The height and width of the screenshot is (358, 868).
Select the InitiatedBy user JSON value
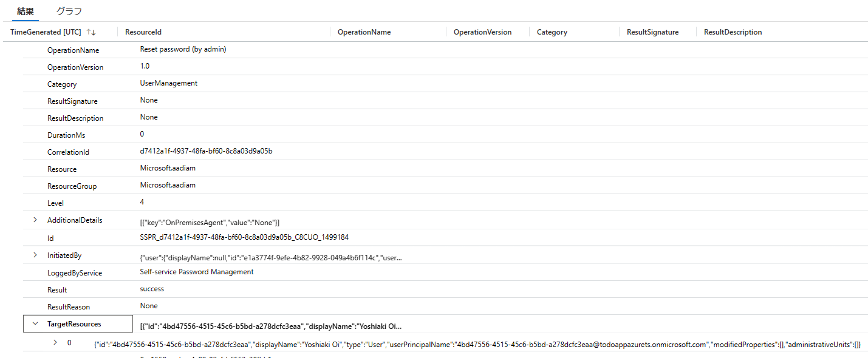coord(271,258)
